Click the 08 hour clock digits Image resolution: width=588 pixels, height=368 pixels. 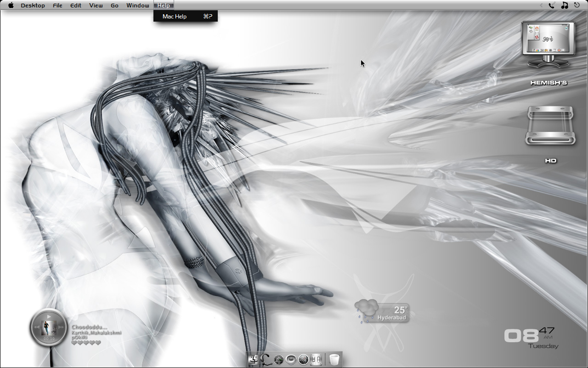(521, 336)
